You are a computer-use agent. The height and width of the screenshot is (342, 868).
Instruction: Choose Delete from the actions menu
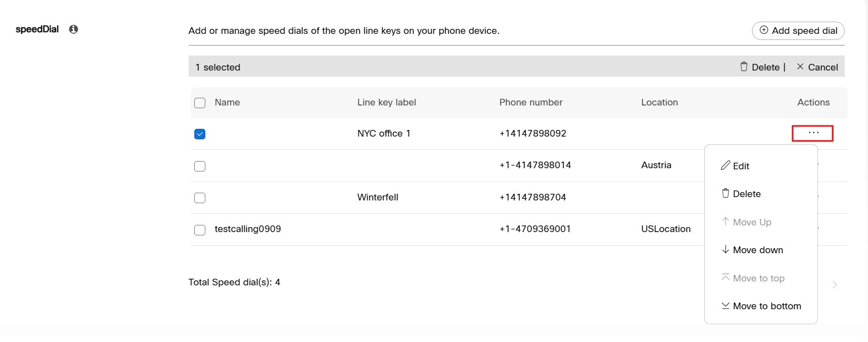[746, 194]
